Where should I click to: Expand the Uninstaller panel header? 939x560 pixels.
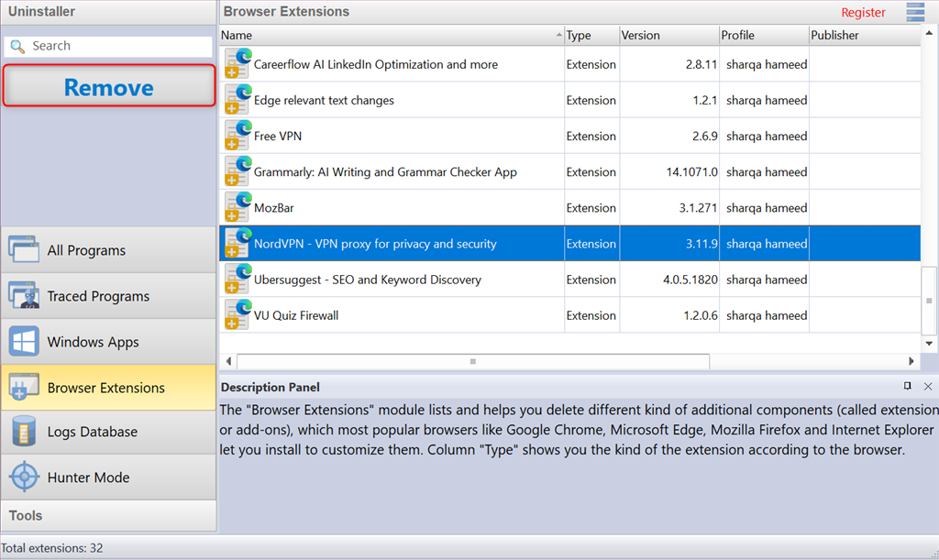[108, 12]
